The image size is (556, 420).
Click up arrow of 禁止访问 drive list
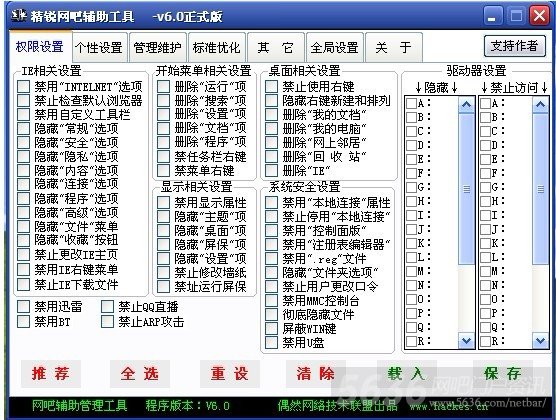[540, 104]
